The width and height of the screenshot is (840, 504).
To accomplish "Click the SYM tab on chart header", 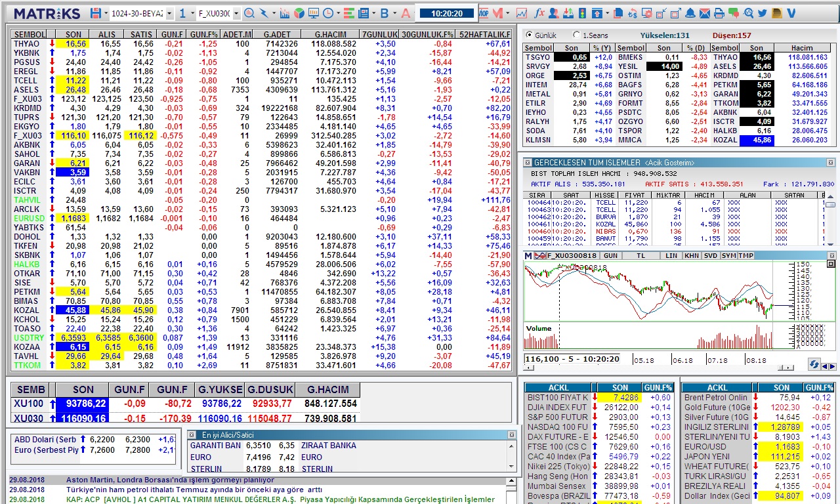I will 728,255.
